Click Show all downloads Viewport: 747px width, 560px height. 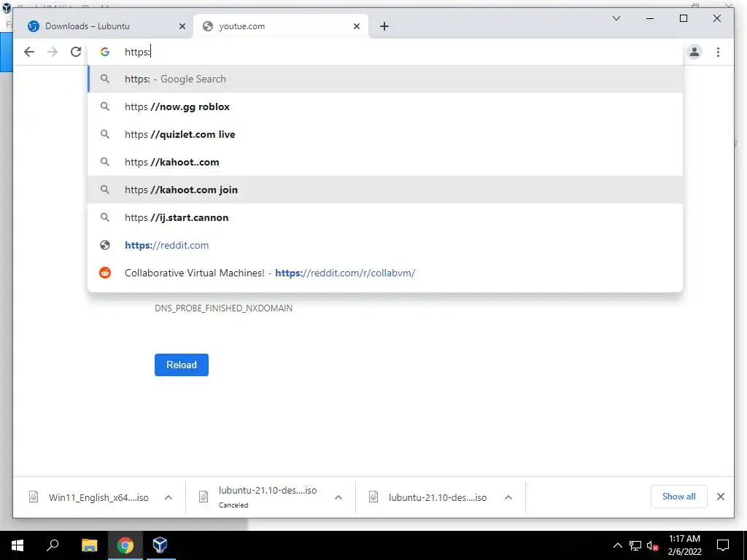pyautogui.click(x=679, y=497)
